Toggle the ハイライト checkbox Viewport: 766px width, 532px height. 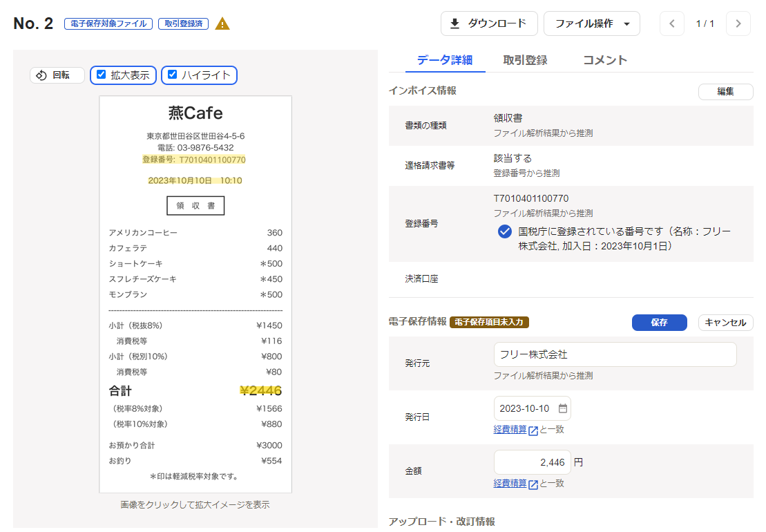[x=173, y=75]
